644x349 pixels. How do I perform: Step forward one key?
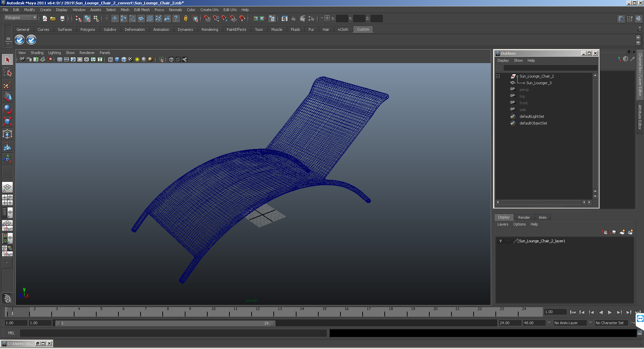[619, 312]
